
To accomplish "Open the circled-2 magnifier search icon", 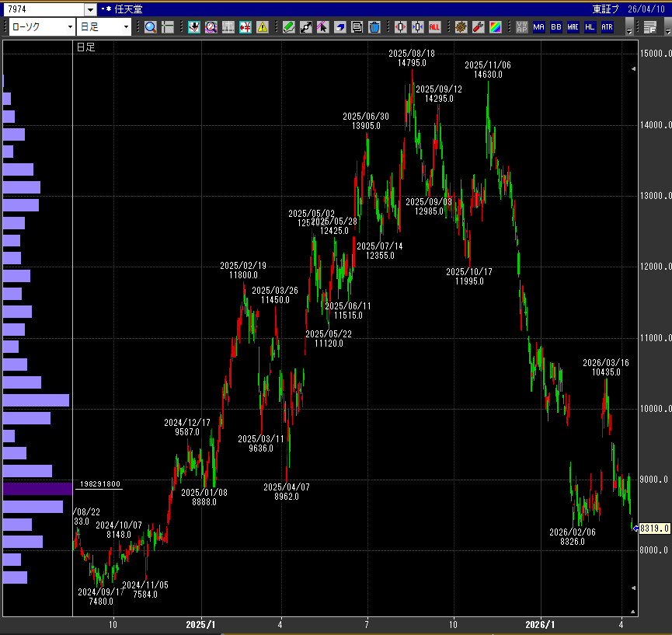I will 211,27.
